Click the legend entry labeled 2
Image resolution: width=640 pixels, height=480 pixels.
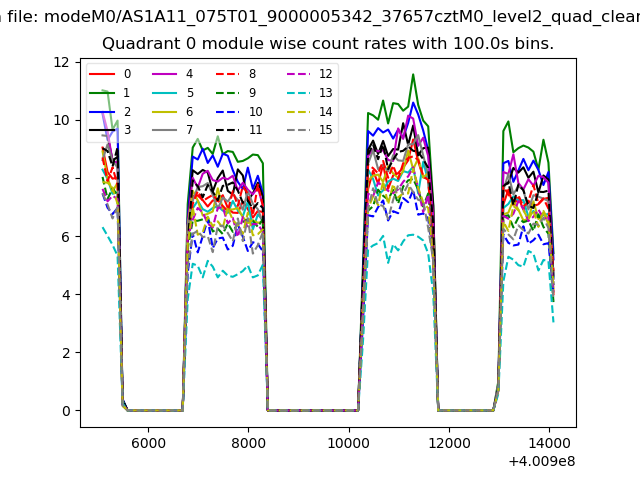[110, 112]
